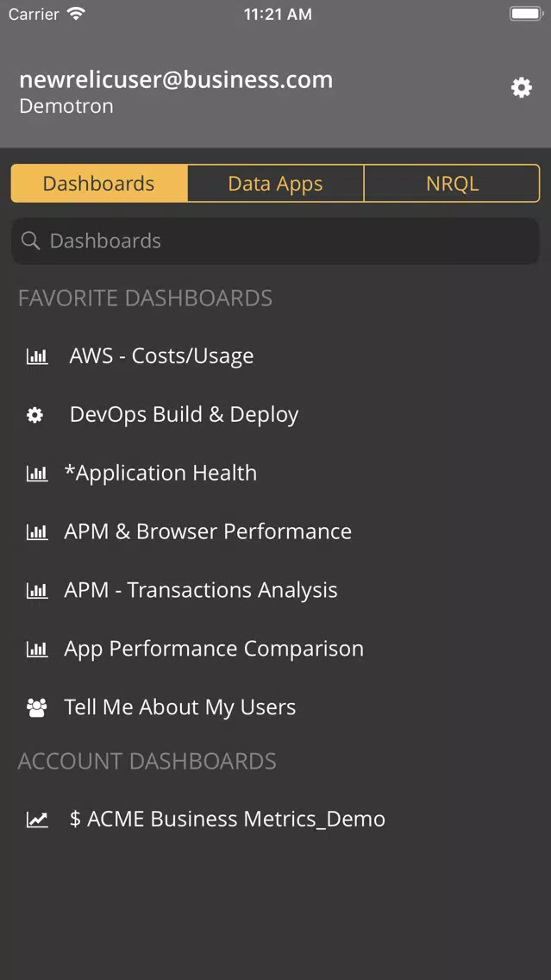Open settings via the gear icon
The height and width of the screenshot is (980, 551).
tap(522, 87)
